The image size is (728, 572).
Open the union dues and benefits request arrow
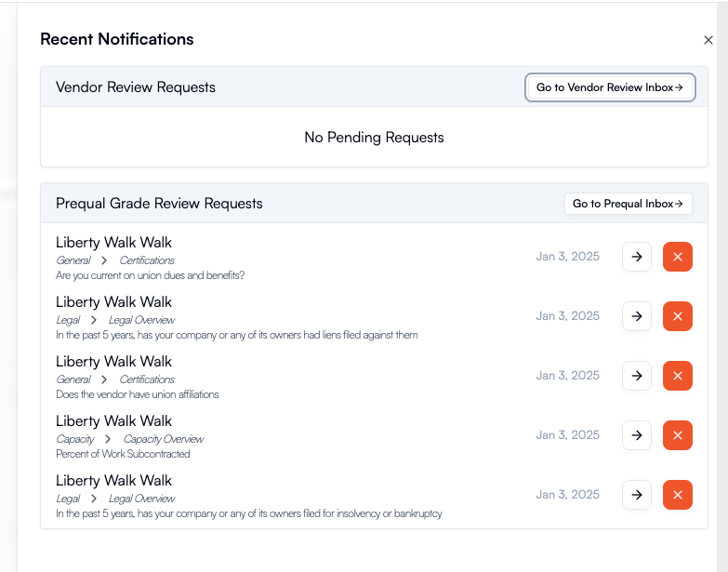click(637, 257)
